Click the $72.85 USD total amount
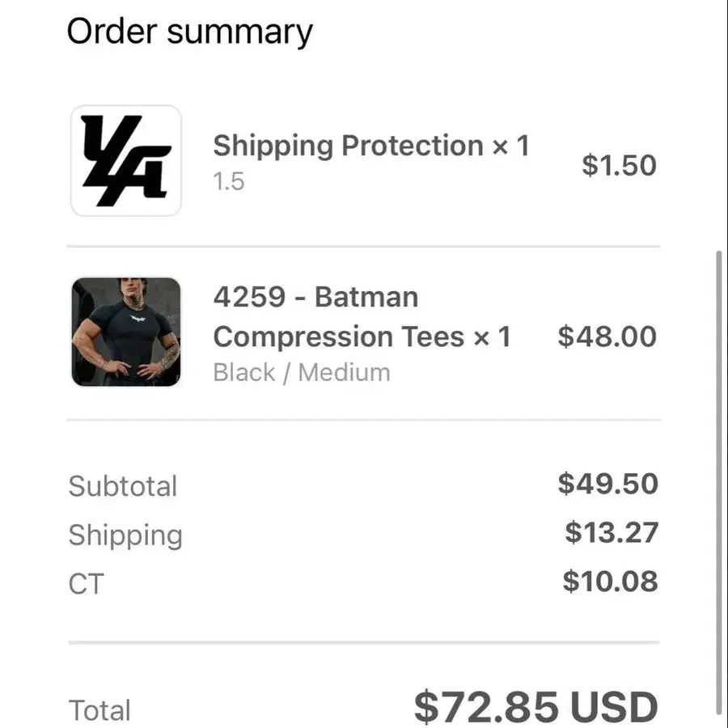 pos(535,707)
